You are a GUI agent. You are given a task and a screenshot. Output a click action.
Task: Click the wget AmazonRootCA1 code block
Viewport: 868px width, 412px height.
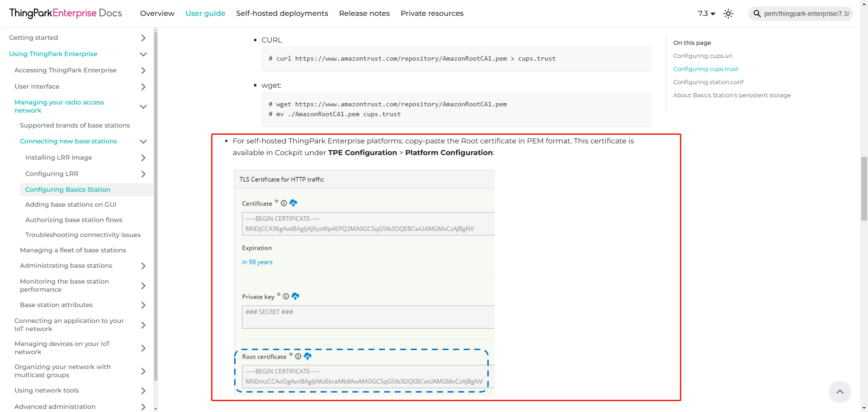coord(457,109)
